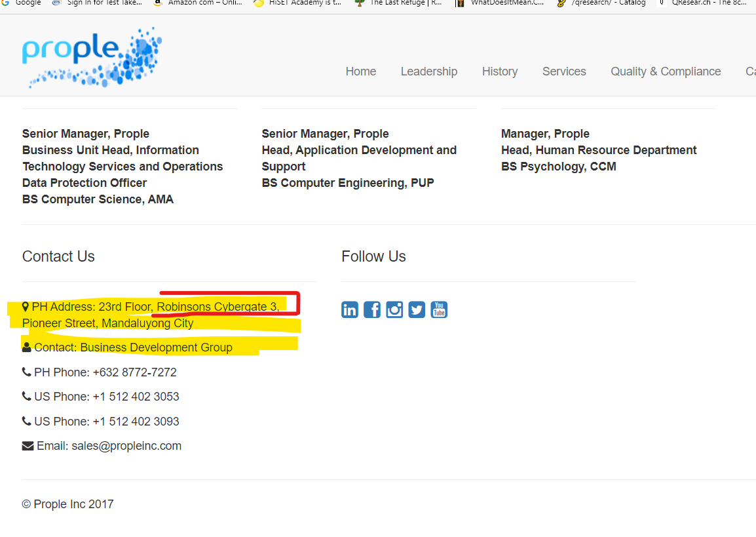Image resolution: width=756 pixels, height=537 pixels.
Task: Open the HiSET Academy bookmark
Action: click(x=297, y=3)
